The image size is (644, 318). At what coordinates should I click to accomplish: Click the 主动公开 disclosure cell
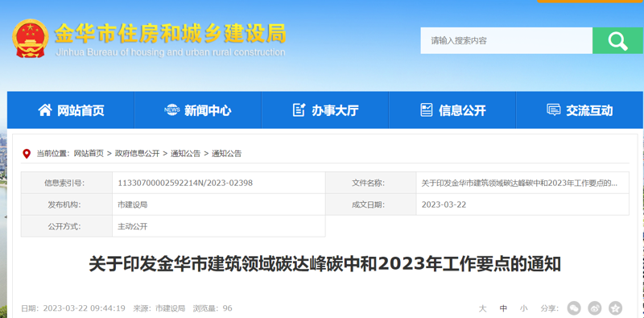pos(219,226)
